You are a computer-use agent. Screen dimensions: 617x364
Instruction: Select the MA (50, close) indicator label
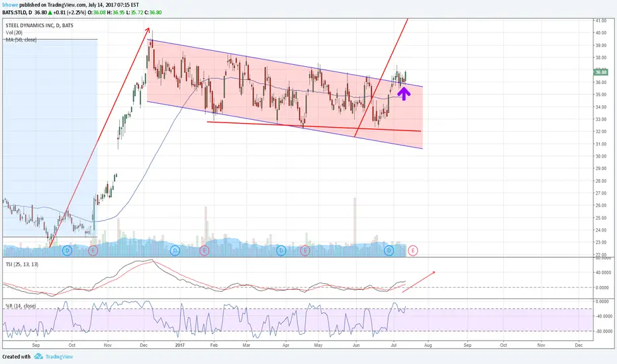[21, 40]
